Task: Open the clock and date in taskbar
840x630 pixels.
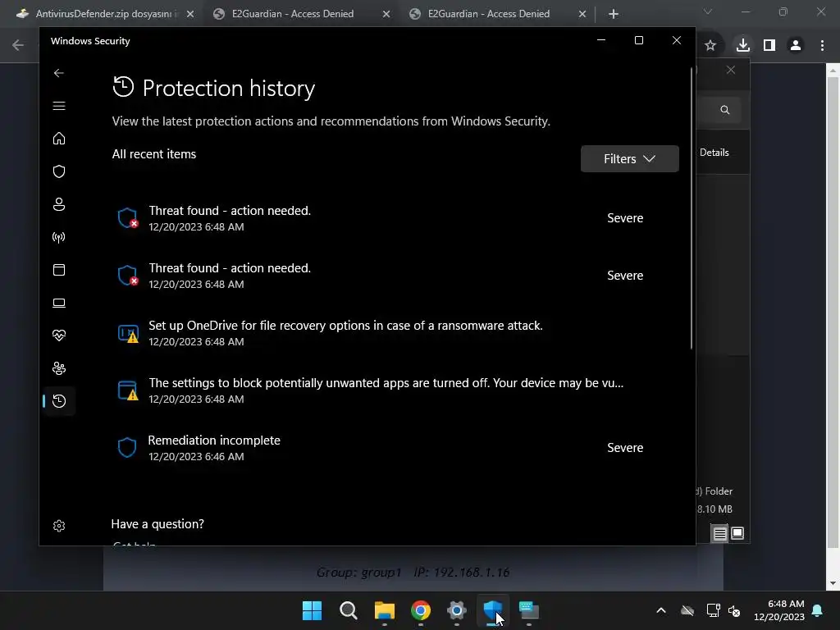Action: 779,610
